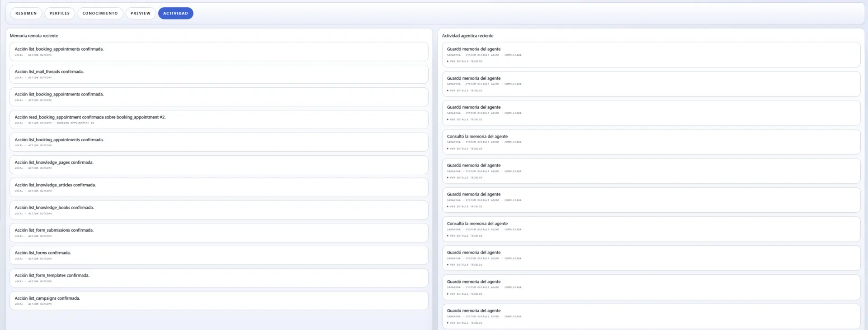Select the list_forms confirmada entry
The height and width of the screenshot is (330, 868).
click(x=219, y=255)
